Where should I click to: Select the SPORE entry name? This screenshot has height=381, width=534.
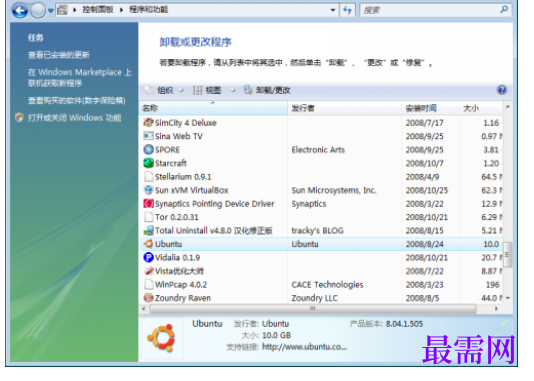(x=167, y=150)
